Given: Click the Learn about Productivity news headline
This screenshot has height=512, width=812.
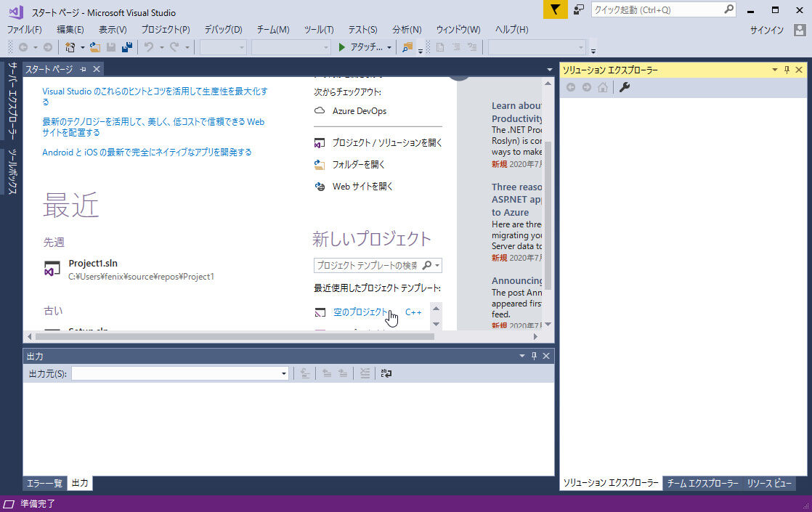Looking at the screenshot, I should (x=516, y=113).
